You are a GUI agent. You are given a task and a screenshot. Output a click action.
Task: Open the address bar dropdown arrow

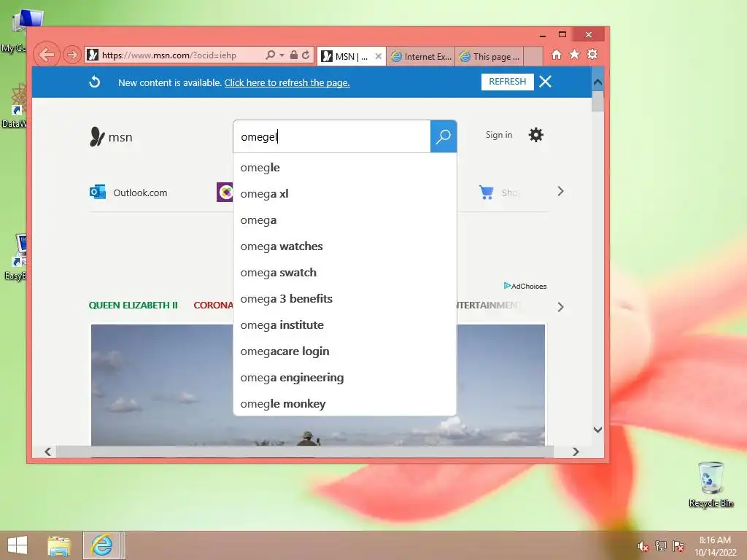point(282,55)
